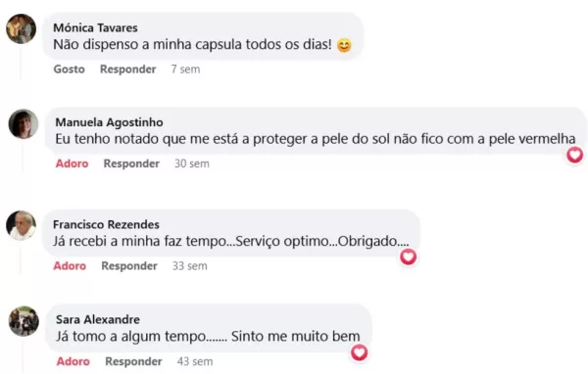Toggle Adoro on Francisco Rezendes' comment

coord(70,266)
